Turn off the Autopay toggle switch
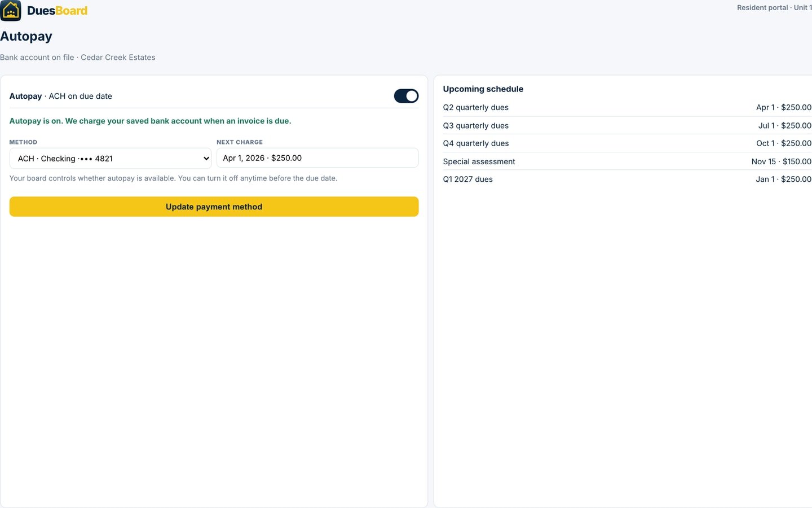The image size is (812, 508). 406,96
